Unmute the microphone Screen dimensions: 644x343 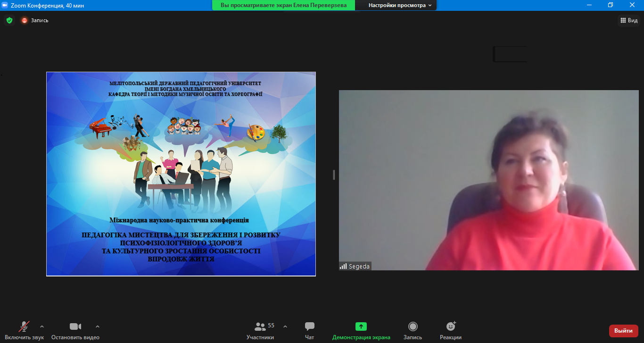[24, 326]
